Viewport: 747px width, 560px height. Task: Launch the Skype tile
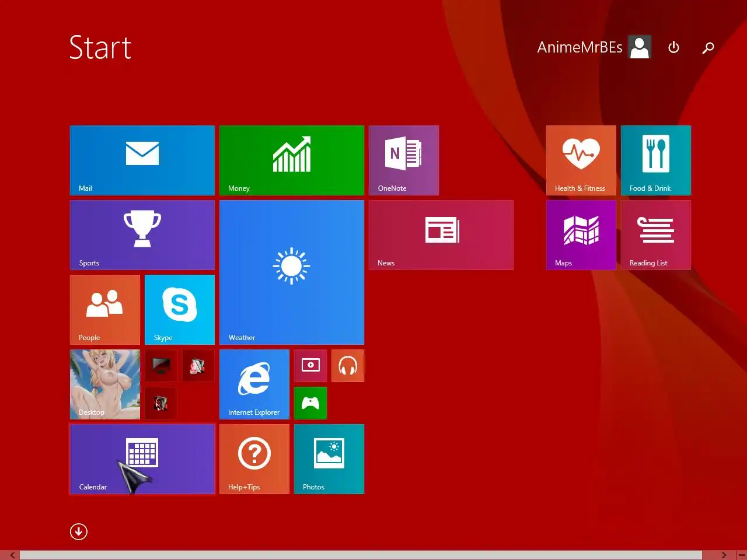click(180, 310)
